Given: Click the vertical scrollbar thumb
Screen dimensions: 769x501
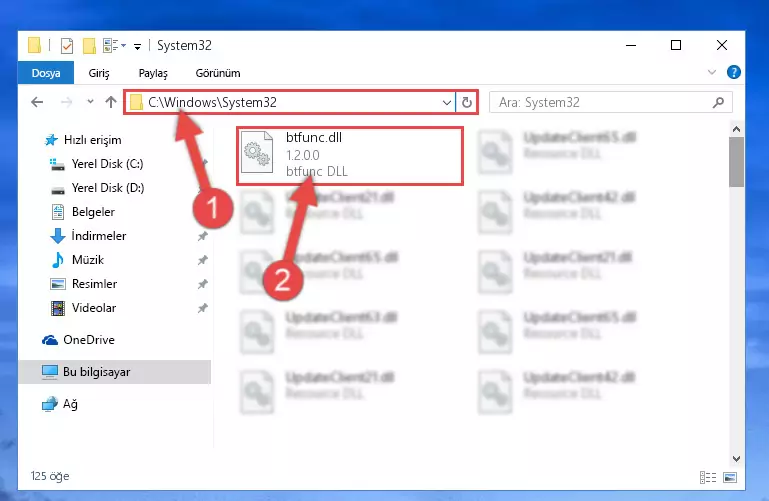Looking at the screenshot, I should (x=736, y=162).
